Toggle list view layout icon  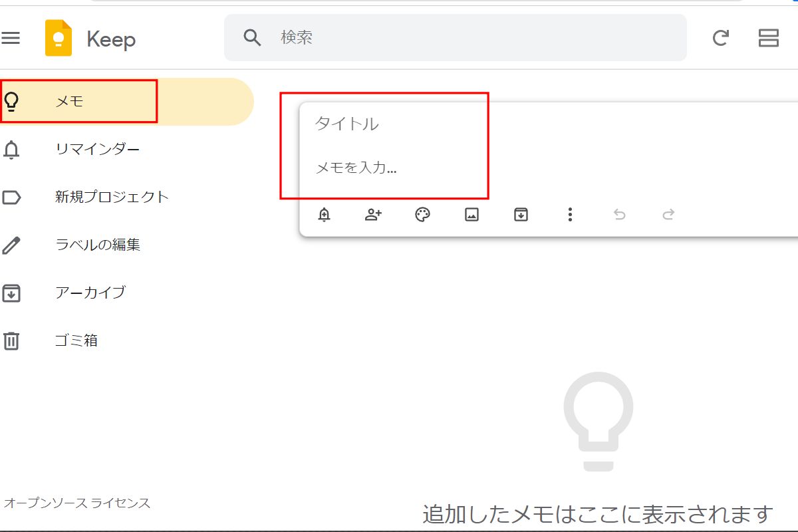tap(768, 38)
